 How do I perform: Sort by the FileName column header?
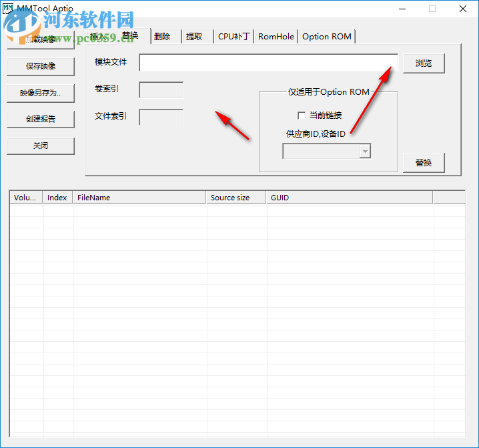(139, 198)
